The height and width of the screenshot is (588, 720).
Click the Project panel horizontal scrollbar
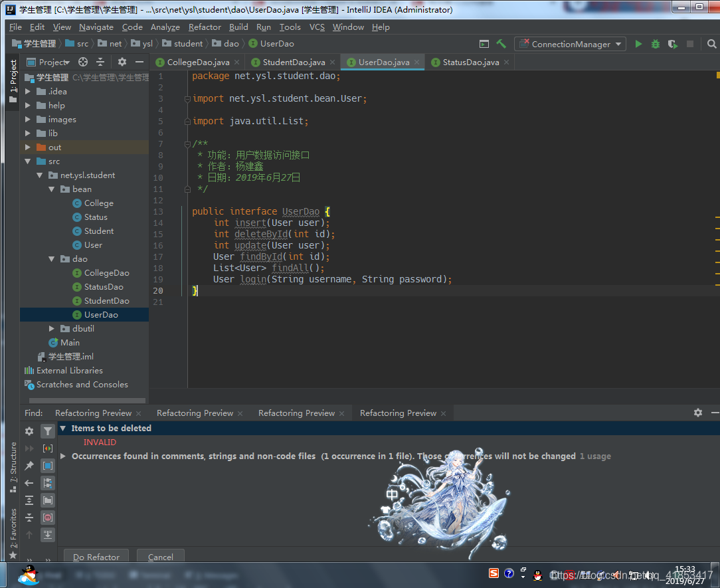click(x=87, y=401)
